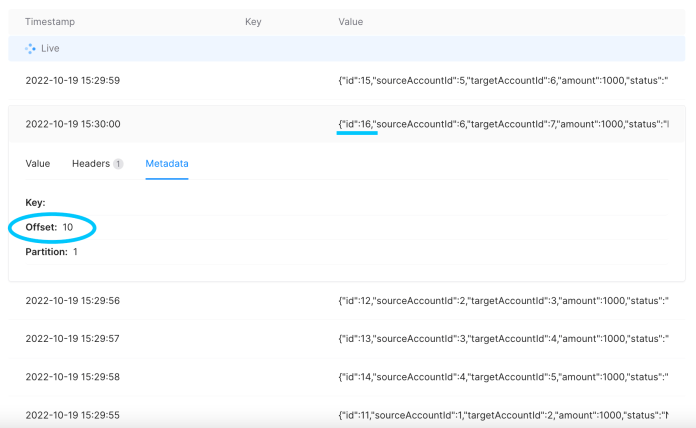696x428 pixels.
Task: Sort by the Timestamp column header
Action: pos(50,22)
